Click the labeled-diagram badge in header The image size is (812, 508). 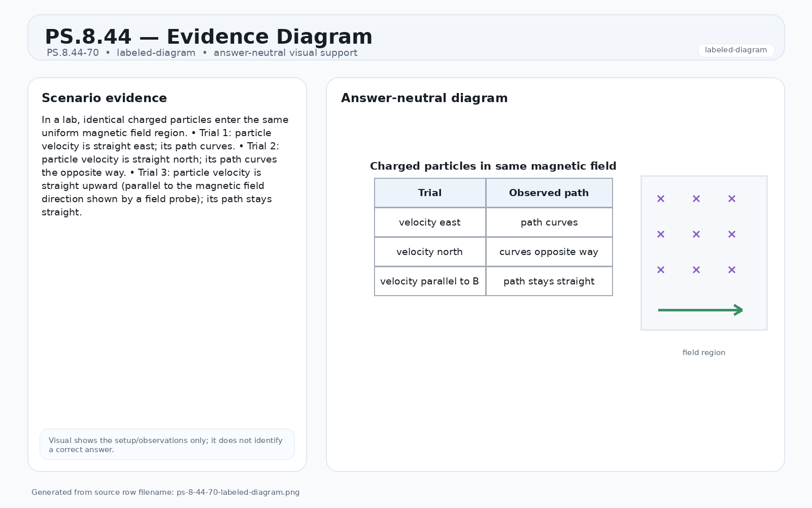[x=736, y=50]
